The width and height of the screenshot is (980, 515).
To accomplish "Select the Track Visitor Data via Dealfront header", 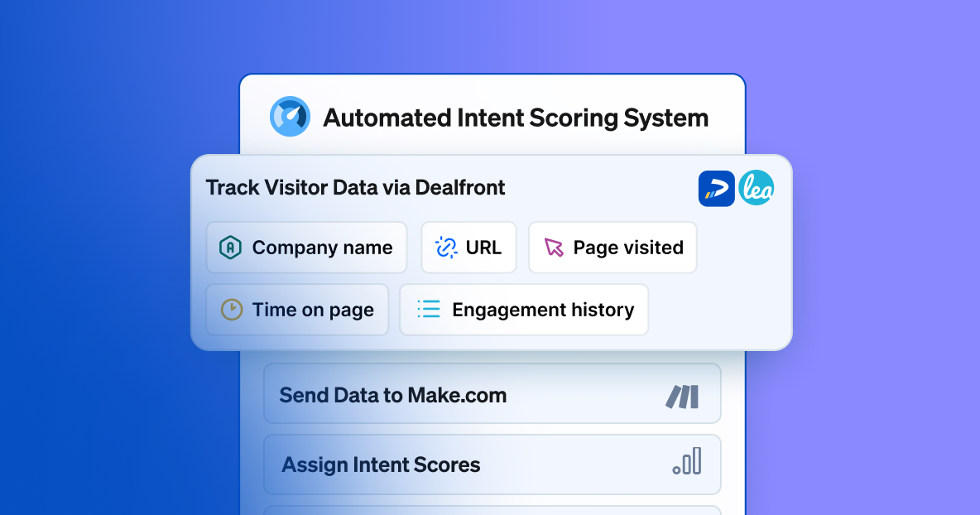I will [356, 188].
